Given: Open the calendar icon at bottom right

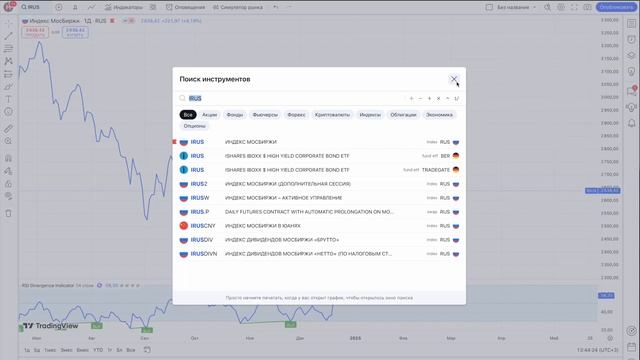Looking at the screenshot, I should (631, 347).
